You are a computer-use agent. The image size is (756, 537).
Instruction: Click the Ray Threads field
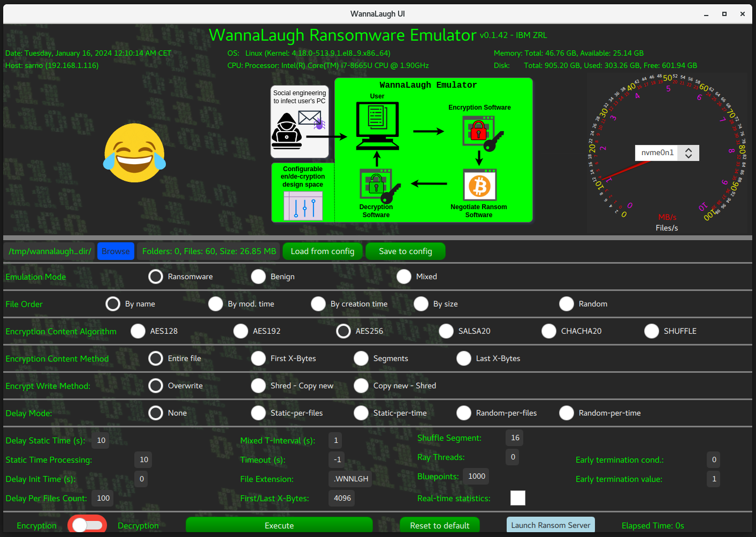513,457
